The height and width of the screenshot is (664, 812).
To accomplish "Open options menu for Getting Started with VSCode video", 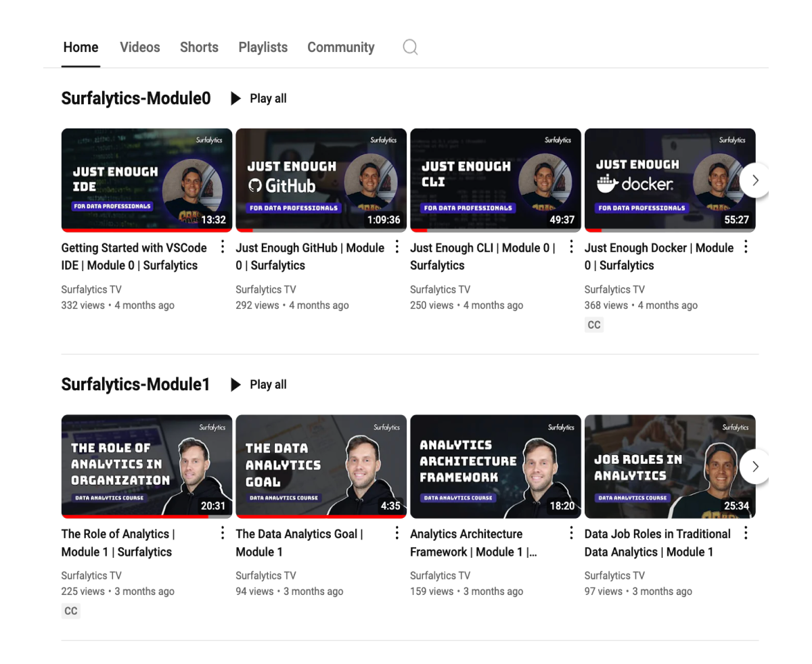I will pyautogui.click(x=223, y=247).
